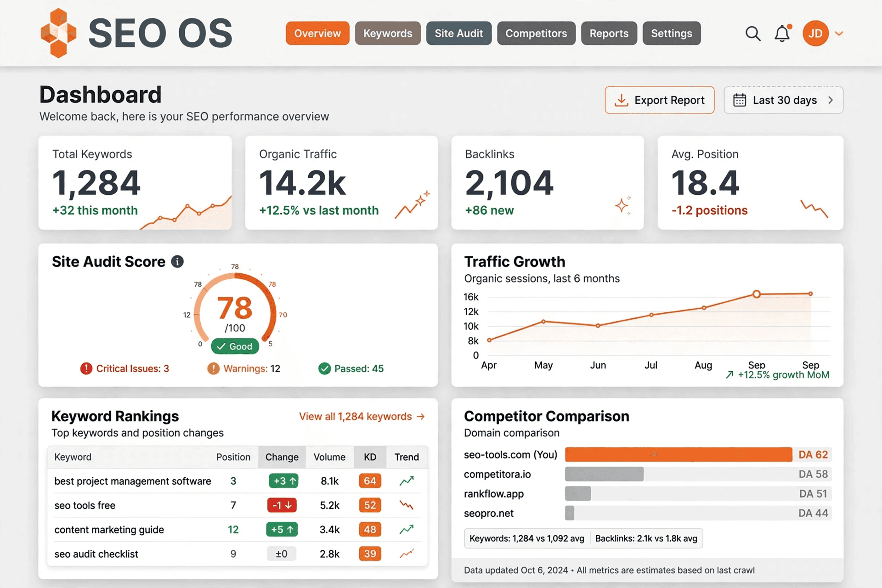This screenshot has width=882, height=588.
Task: Open the Settings tab
Action: pos(672,33)
